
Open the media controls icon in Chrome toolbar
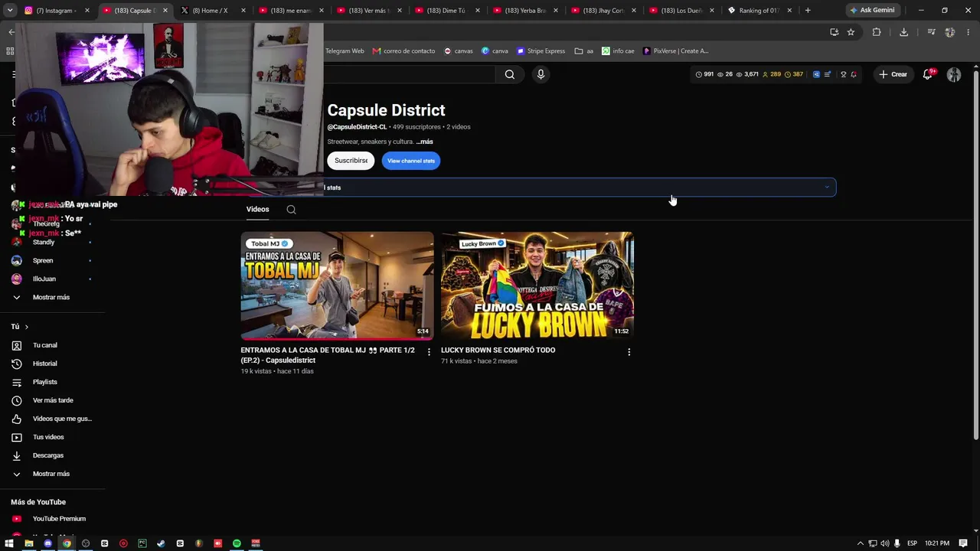pos(931,32)
